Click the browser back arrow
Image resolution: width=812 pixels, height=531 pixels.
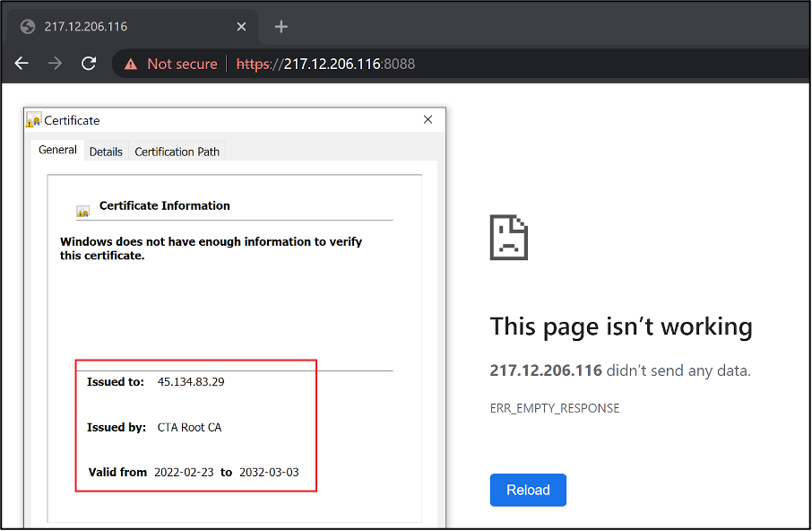(x=22, y=64)
